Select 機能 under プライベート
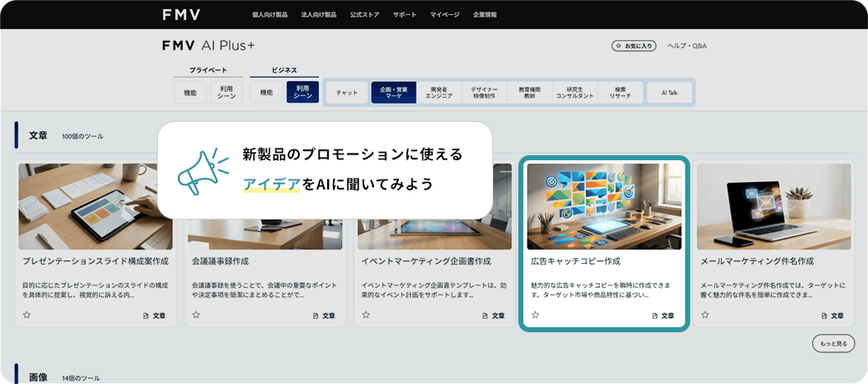 [x=190, y=93]
